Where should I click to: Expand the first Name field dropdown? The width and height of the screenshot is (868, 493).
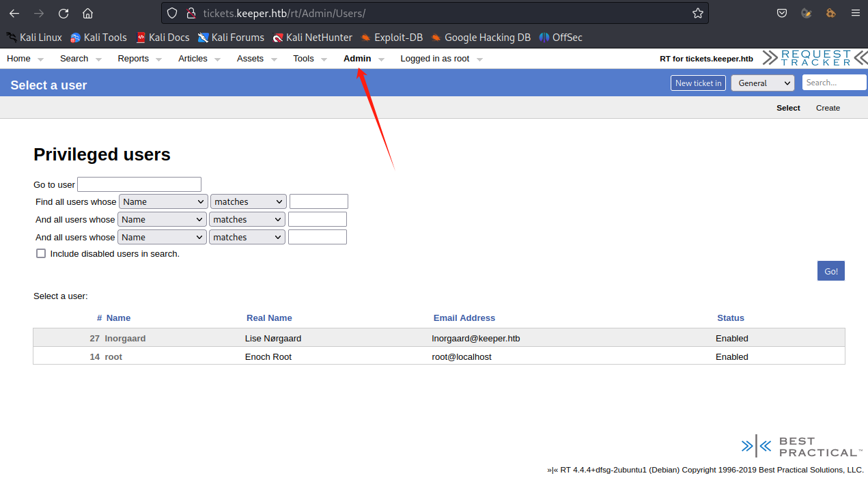tap(163, 201)
